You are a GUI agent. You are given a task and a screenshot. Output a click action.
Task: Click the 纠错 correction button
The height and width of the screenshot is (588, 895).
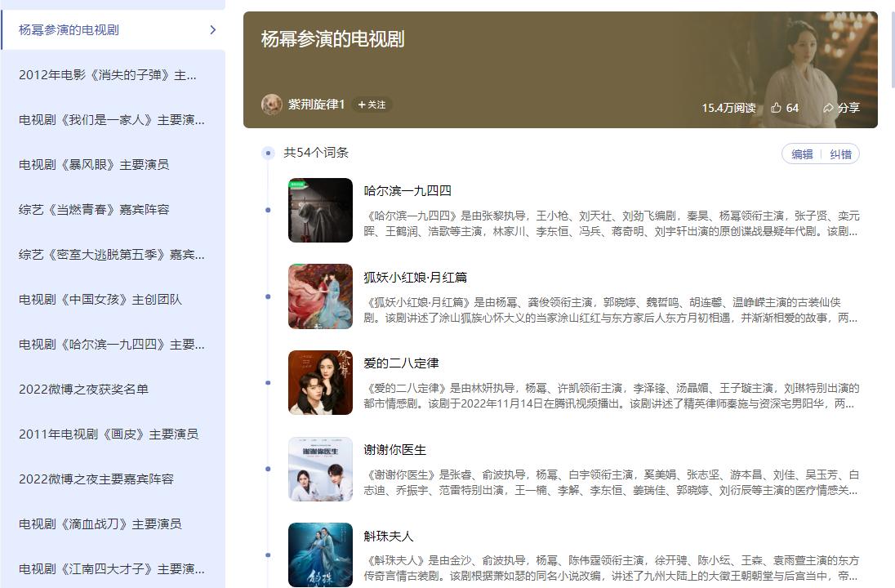[839, 154]
